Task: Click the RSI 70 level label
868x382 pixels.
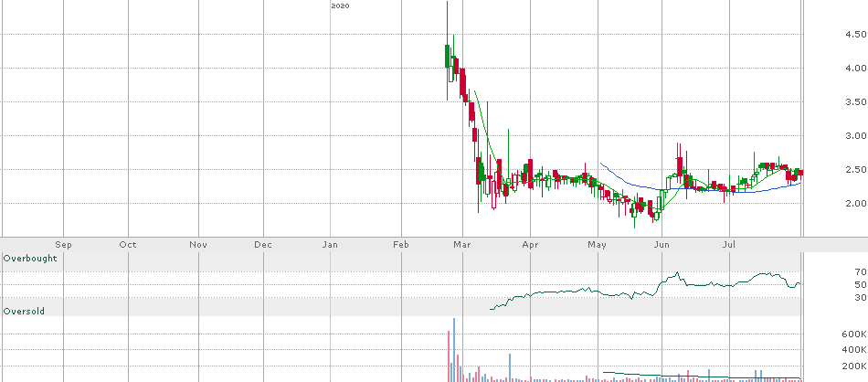Action: coord(861,271)
